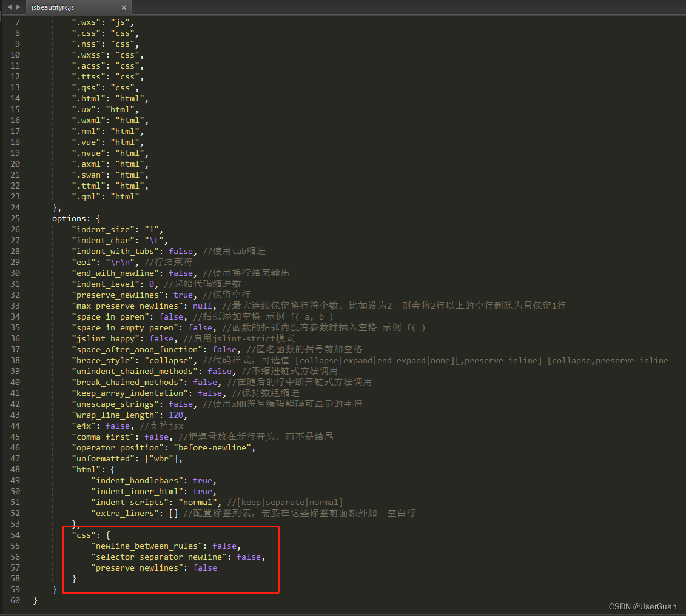Screen dimensions: 686x616
Task: Click the "html" nested object key
Action: [x=86, y=469]
